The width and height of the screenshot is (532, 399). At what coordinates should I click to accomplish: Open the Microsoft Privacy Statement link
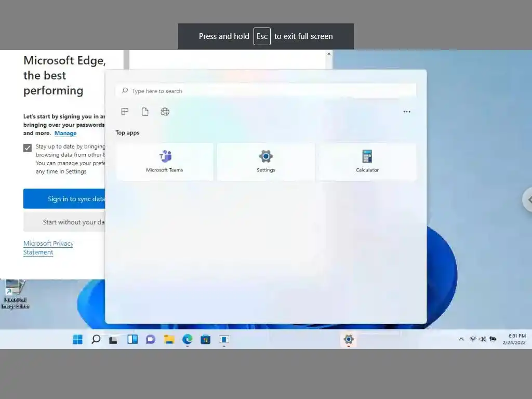(48, 248)
